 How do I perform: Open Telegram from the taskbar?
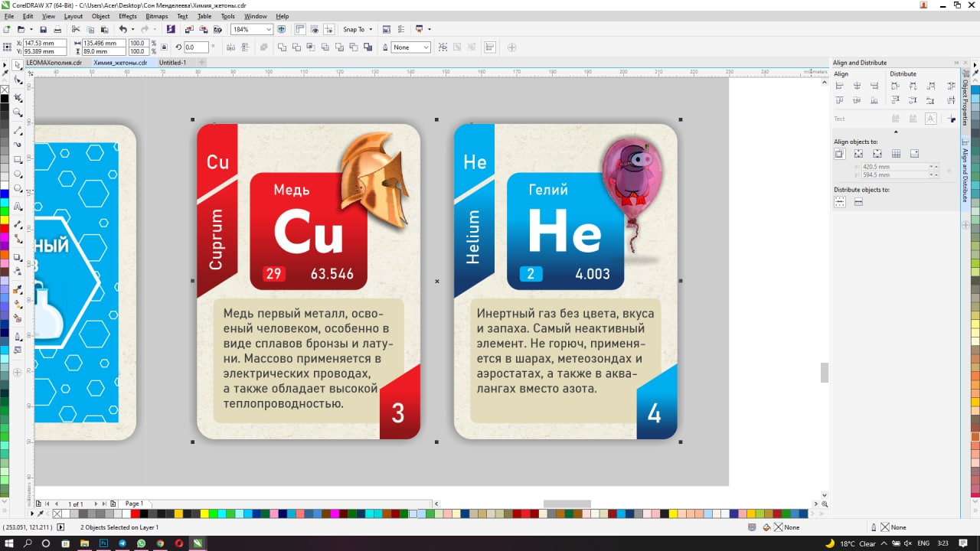[122, 543]
